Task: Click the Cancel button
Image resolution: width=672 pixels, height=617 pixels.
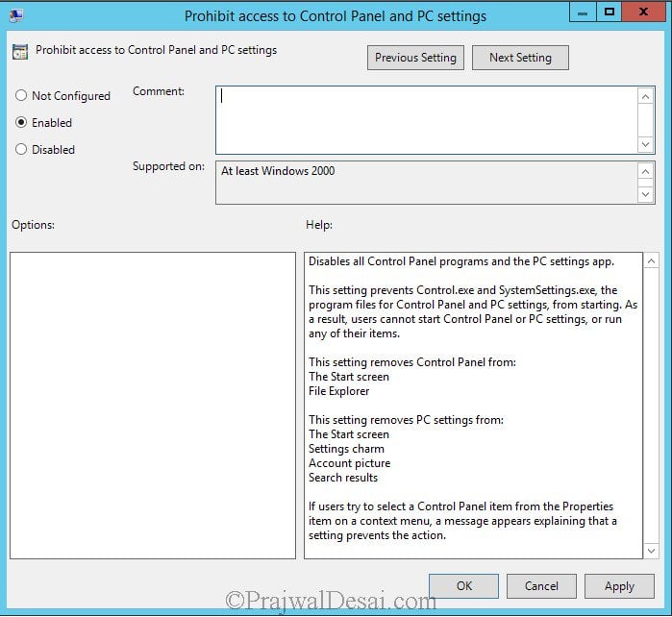Action: 541,585
